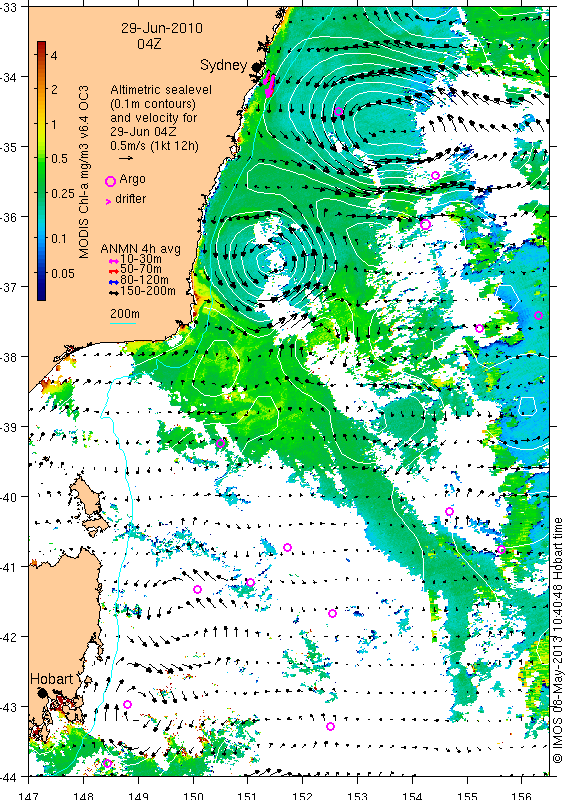
Task: Select the Argo float near 154.7E, 40.2S
Action: point(449,512)
